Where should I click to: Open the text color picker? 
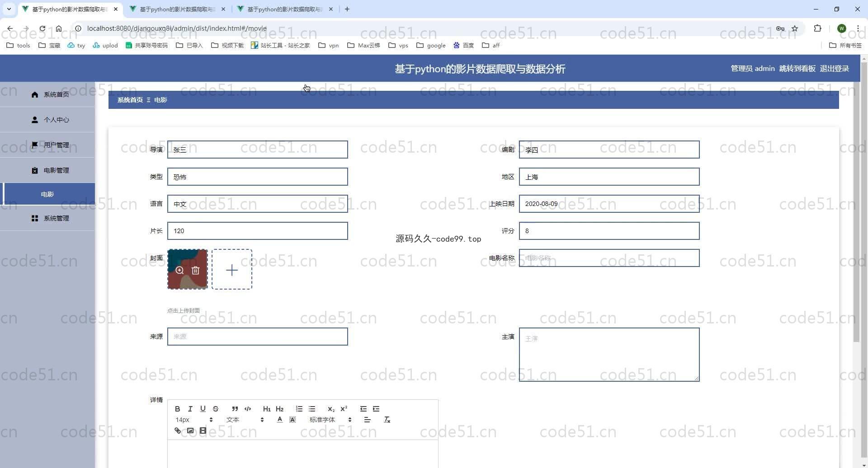280,420
